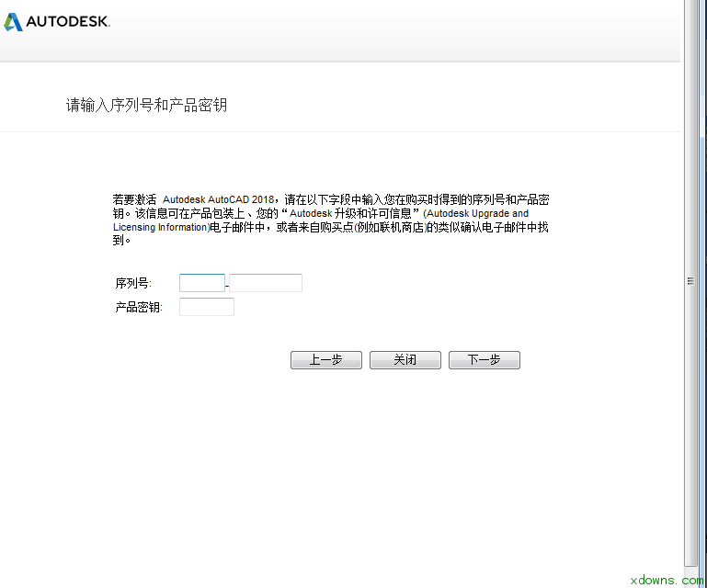Click the 上一步 (Back) button
This screenshot has width=707, height=588.
[326, 360]
